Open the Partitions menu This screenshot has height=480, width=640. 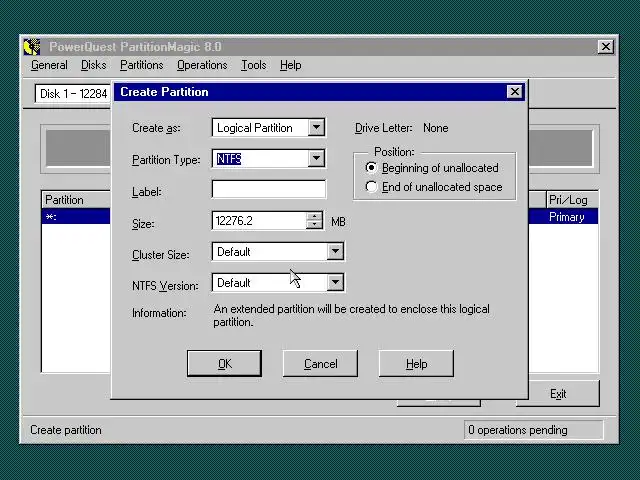pos(141,65)
